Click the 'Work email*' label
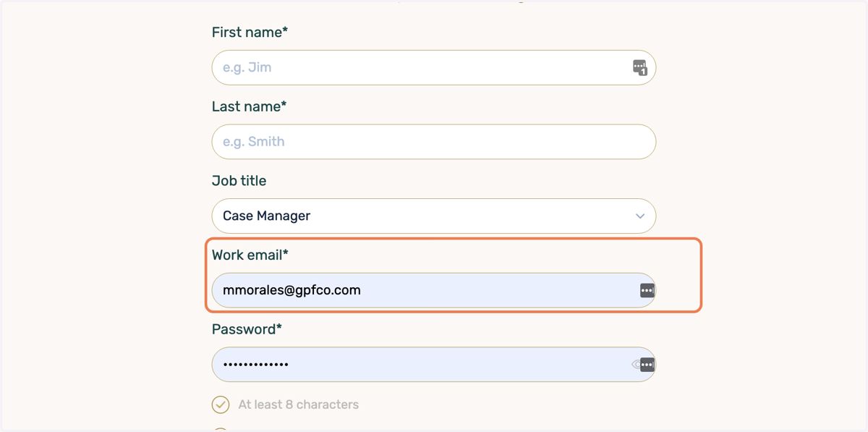Screen dimensions: 868x432 pos(250,255)
